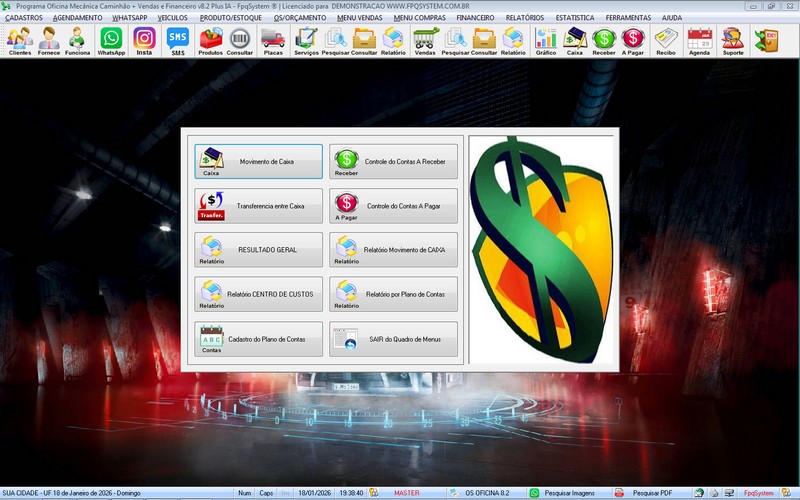Screen dimensions: 800x500
Task: Click the SMS toolbar icon
Action: 177,41
